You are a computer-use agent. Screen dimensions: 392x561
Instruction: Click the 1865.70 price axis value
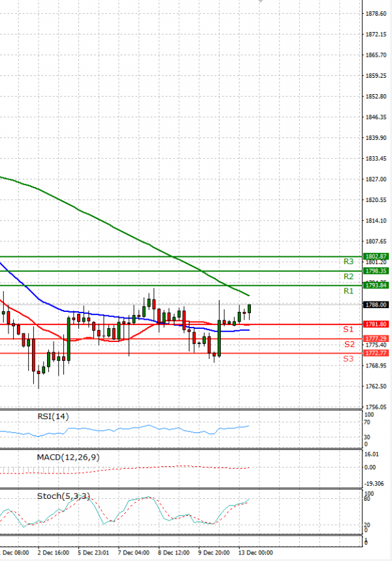coord(376,55)
